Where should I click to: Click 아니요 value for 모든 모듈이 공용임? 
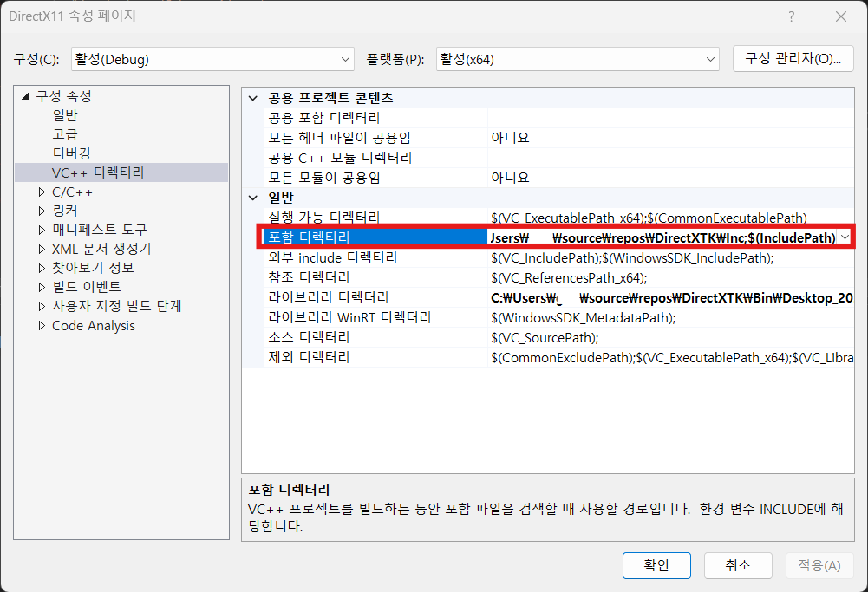pos(510,178)
